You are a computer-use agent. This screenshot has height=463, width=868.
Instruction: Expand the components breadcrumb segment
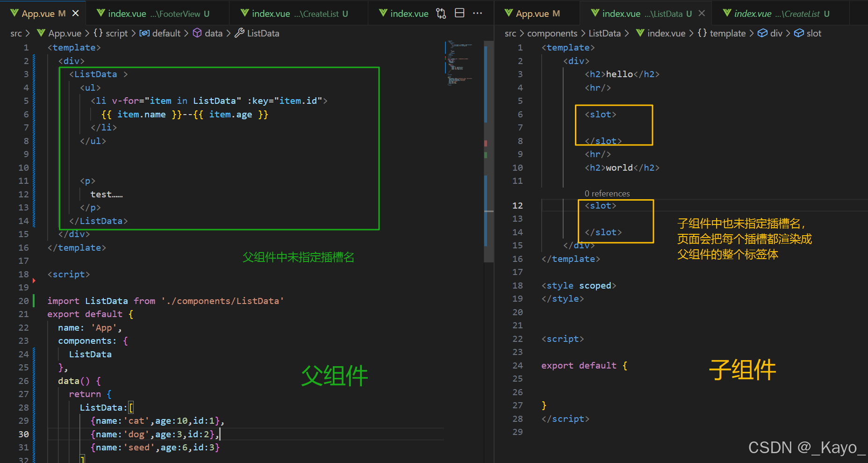click(552, 33)
